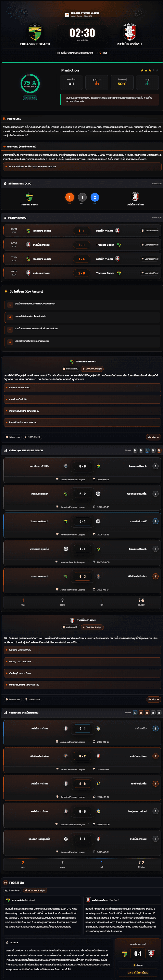Screen dimensions: 163x980
Task: Click the pie chart icon beside H2H statistics
Action: (x=5, y=183)
